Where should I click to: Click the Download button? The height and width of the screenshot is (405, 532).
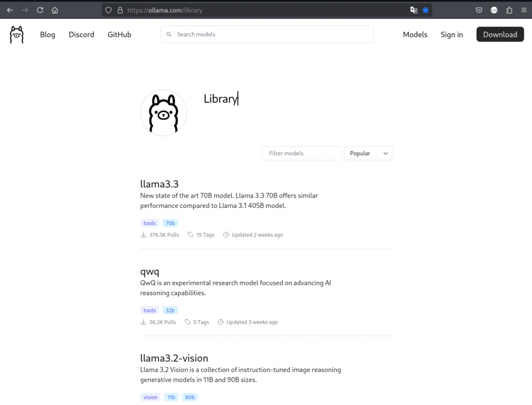(500, 34)
